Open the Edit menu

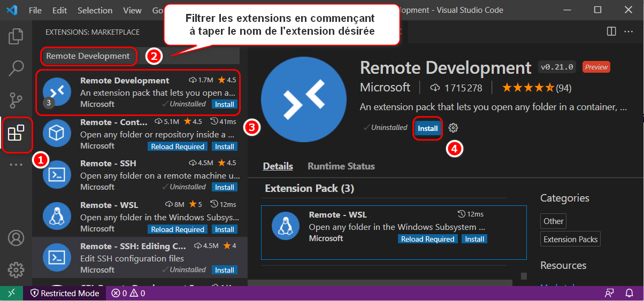coord(60,10)
